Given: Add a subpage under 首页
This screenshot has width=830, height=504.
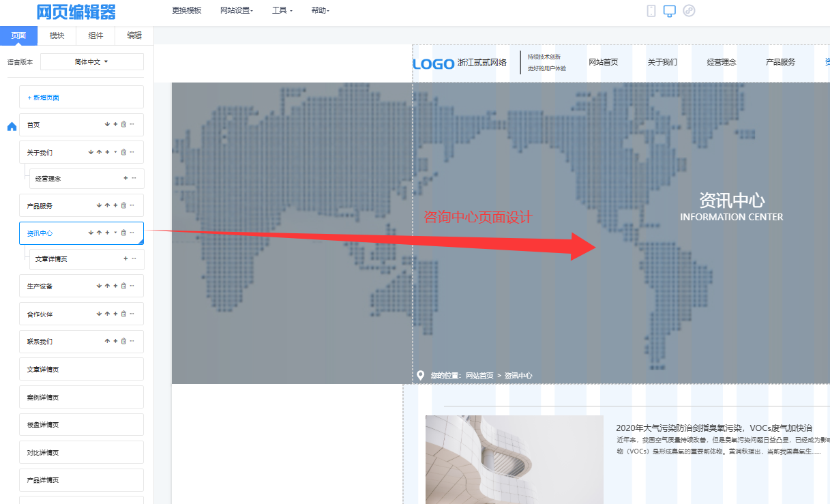Looking at the screenshot, I should (115, 124).
